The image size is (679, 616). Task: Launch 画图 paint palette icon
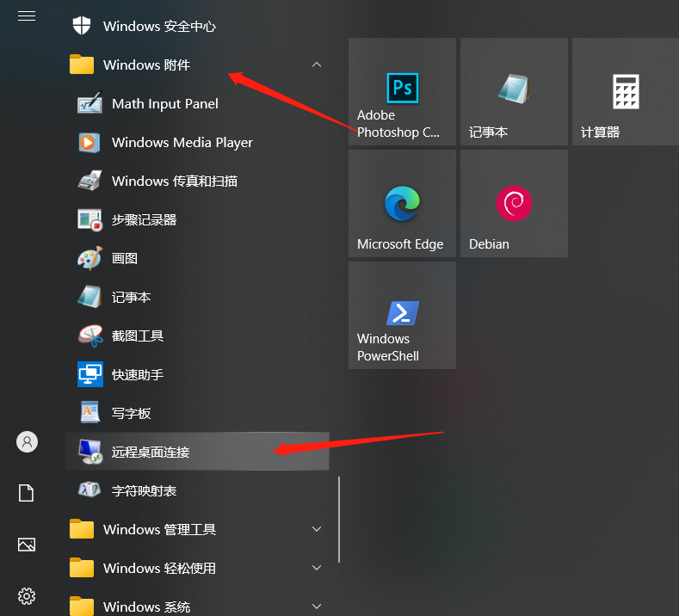90,258
